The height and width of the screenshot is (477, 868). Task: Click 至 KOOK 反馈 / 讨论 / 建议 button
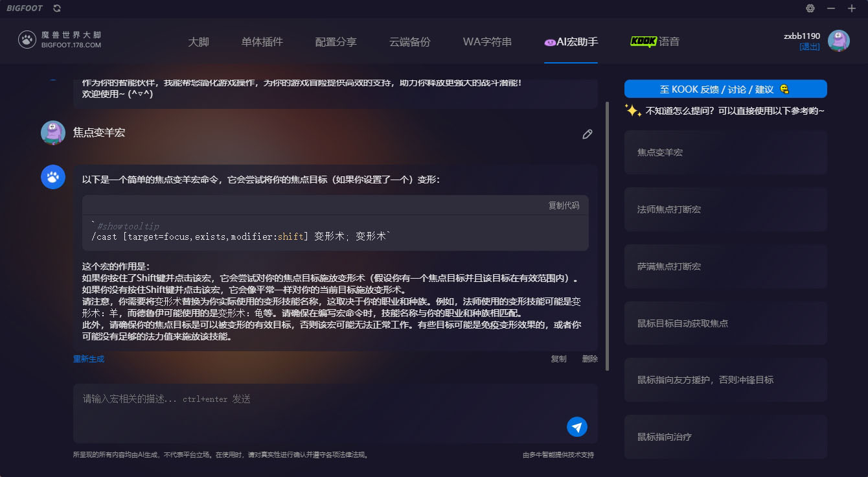coord(725,89)
